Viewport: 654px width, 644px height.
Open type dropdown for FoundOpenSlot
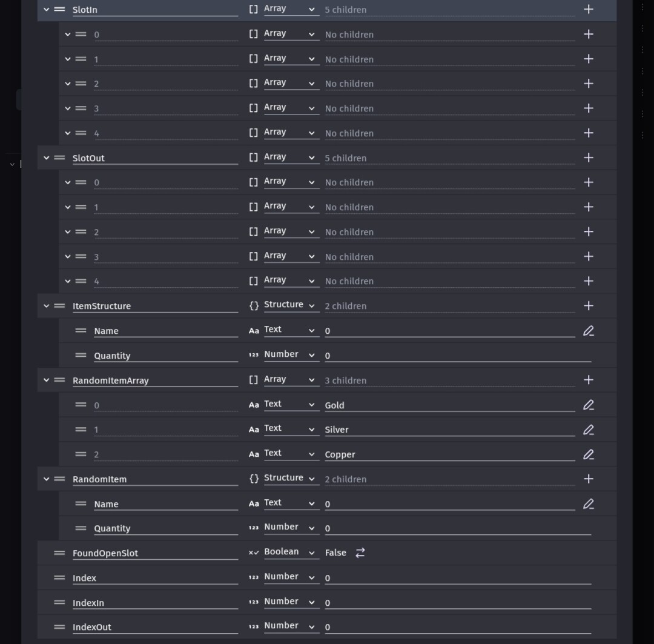point(291,553)
